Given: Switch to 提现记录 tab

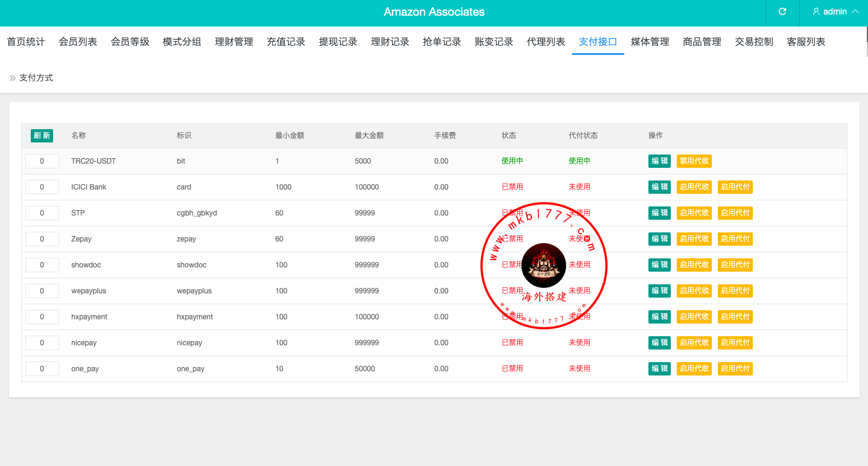Looking at the screenshot, I should point(338,42).
